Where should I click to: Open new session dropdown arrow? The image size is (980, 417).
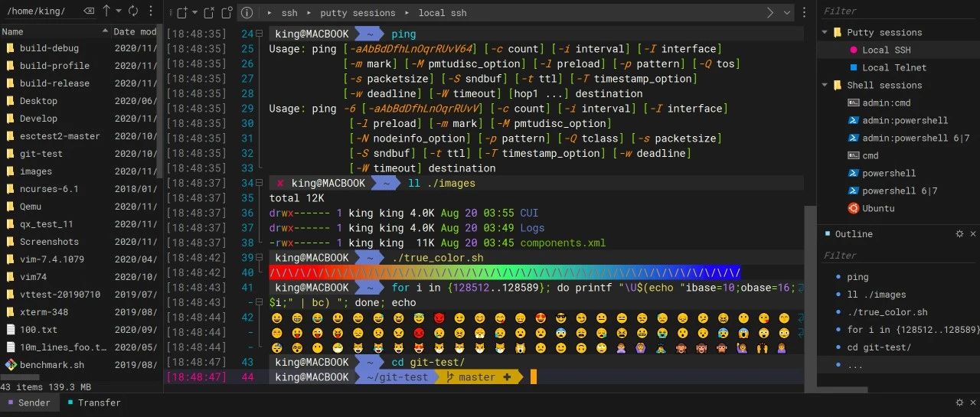[x=194, y=12]
